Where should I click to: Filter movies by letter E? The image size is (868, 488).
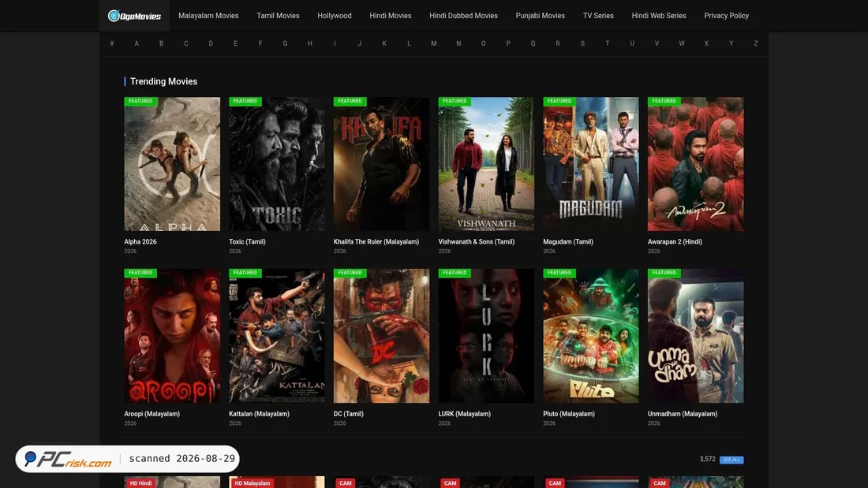point(236,43)
